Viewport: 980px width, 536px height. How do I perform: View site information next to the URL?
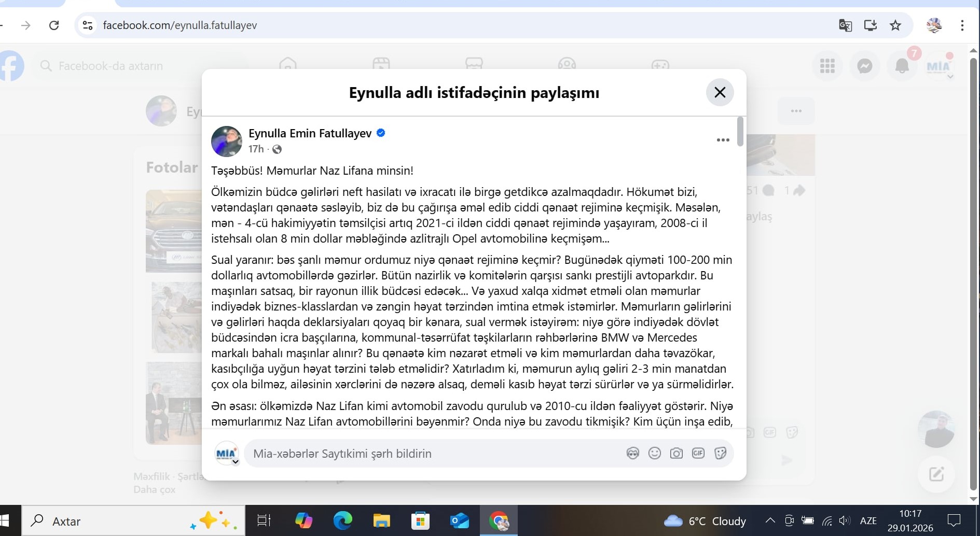click(88, 25)
